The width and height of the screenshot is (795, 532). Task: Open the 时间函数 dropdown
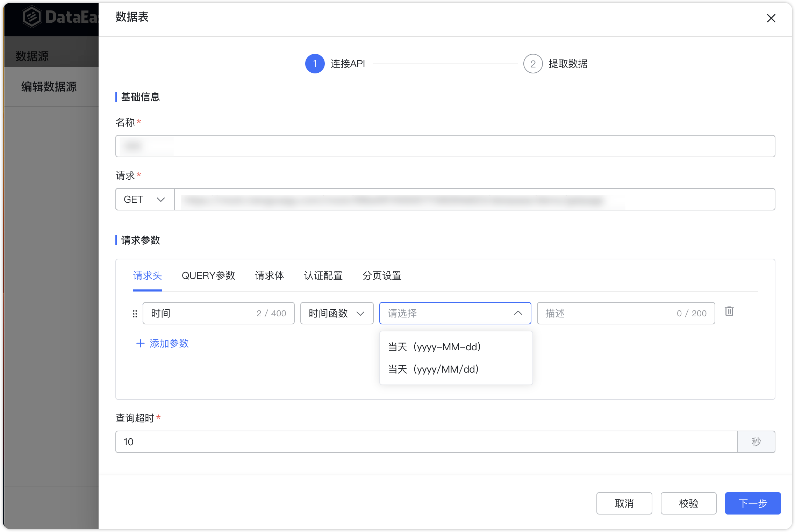(x=336, y=313)
